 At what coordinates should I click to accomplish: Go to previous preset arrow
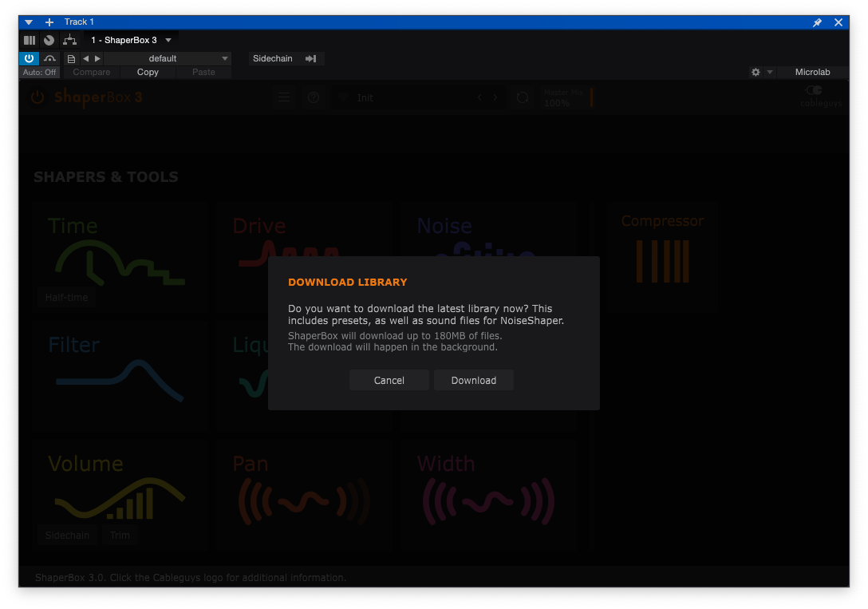pos(86,58)
